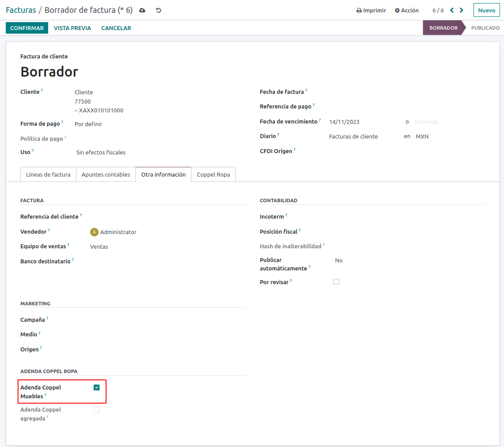504x447 pixels.
Task: Click the Facturas breadcrumb link
Action: point(21,10)
